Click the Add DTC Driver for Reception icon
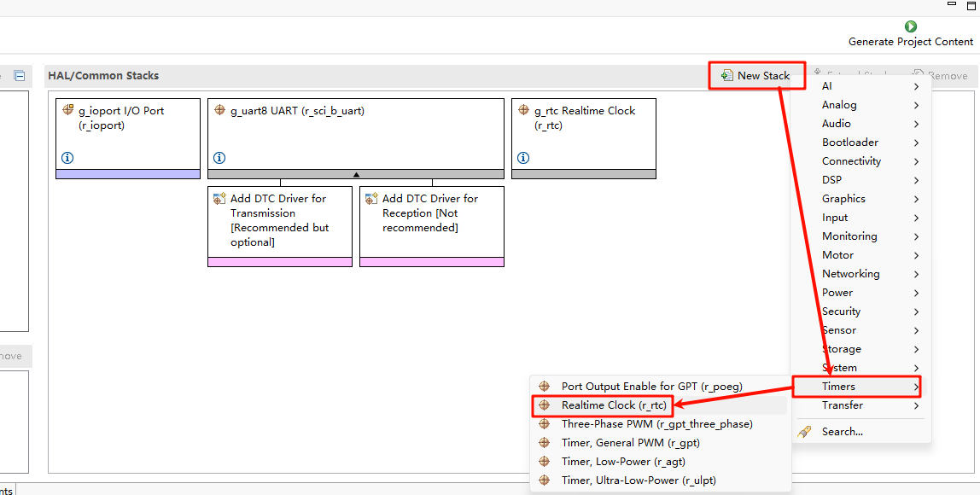Viewport: 980px width, 495px height. tap(371, 199)
